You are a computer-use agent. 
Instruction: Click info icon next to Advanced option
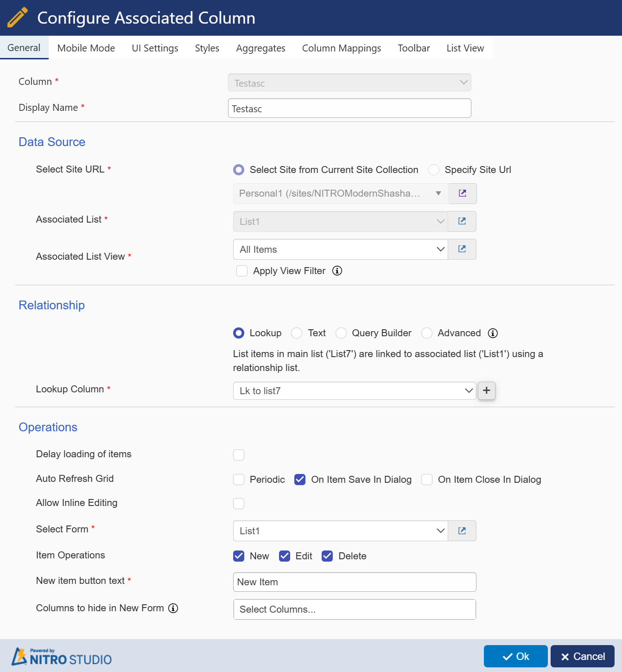[493, 333]
